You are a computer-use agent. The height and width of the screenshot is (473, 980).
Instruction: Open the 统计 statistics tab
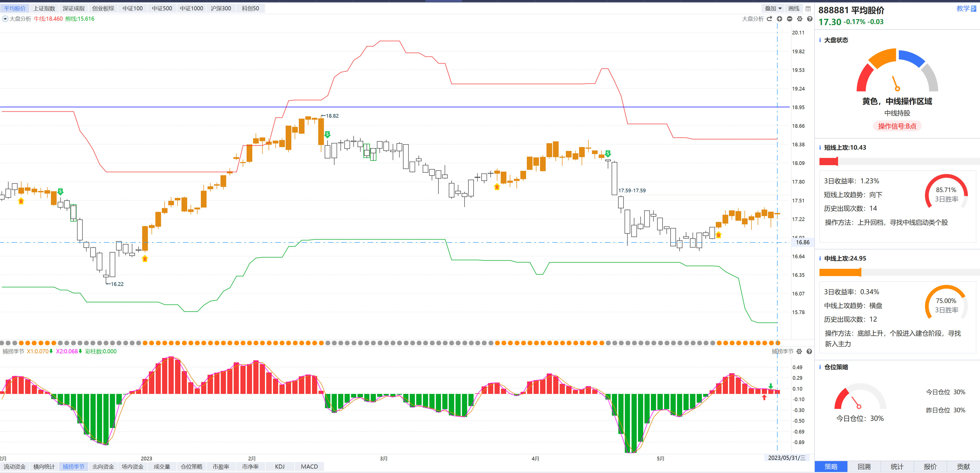click(897, 467)
